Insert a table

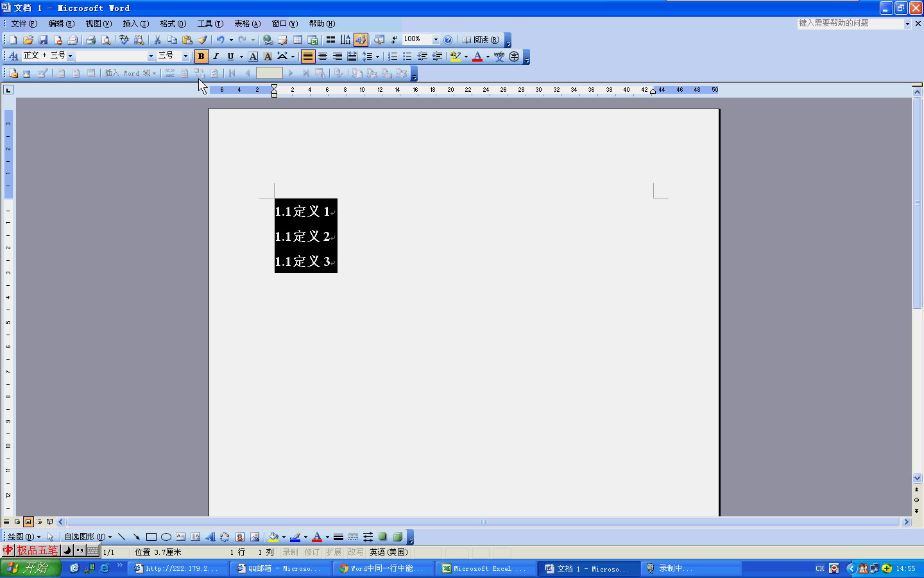click(298, 40)
